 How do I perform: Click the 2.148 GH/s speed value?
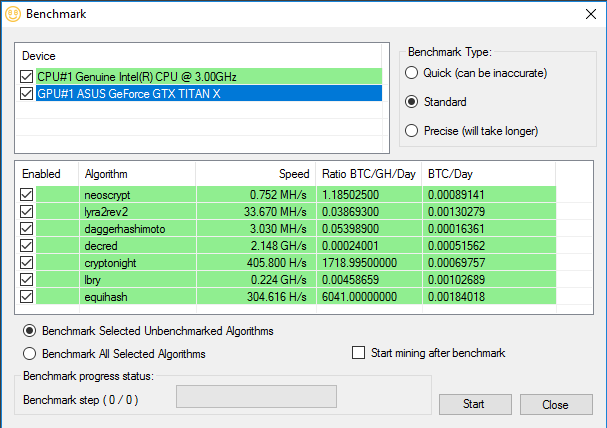pyautogui.click(x=278, y=246)
